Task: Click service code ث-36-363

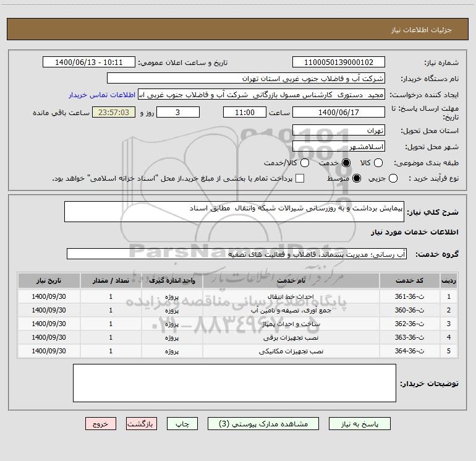Action: (409, 337)
